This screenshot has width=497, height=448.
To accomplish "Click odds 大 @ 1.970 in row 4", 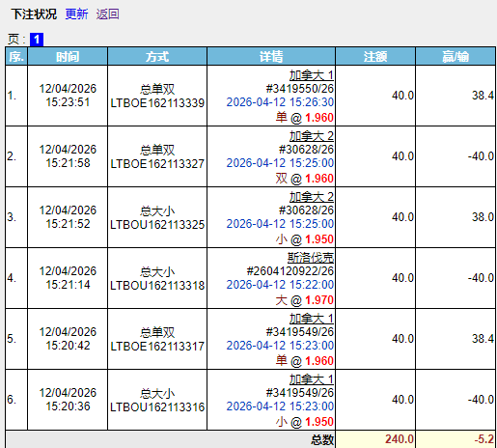I will (x=305, y=300).
